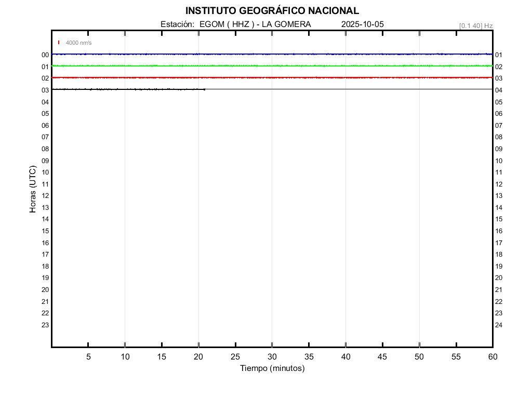Click the 30 minute tick label
The width and height of the screenshot is (532, 399).
tap(272, 356)
